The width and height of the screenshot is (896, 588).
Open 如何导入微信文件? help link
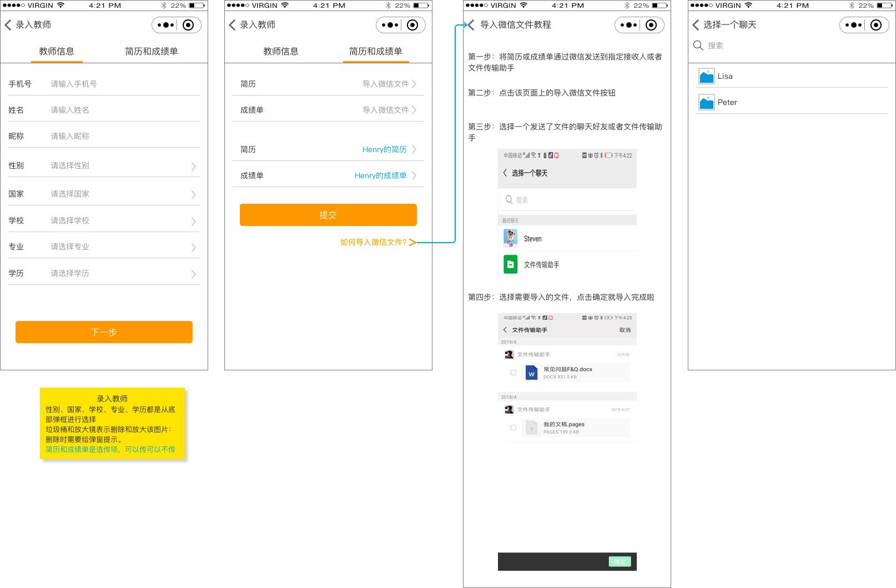pyautogui.click(x=374, y=242)
